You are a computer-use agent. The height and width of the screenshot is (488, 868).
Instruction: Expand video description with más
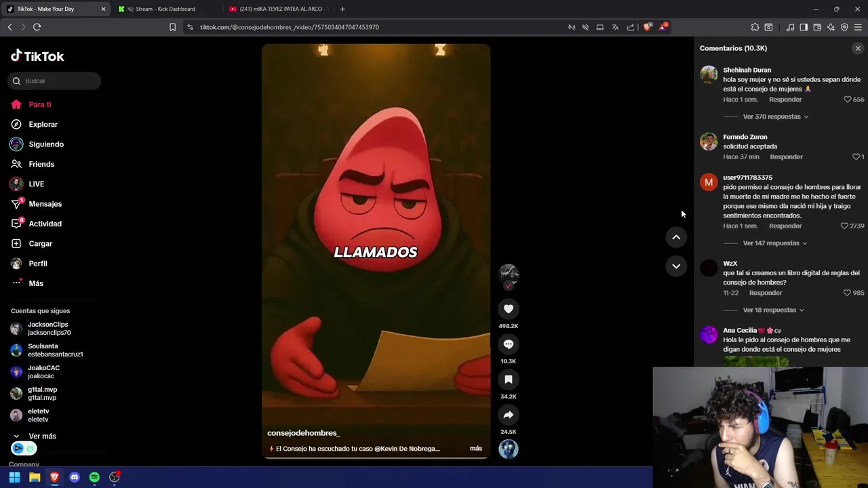coord(476,449)
